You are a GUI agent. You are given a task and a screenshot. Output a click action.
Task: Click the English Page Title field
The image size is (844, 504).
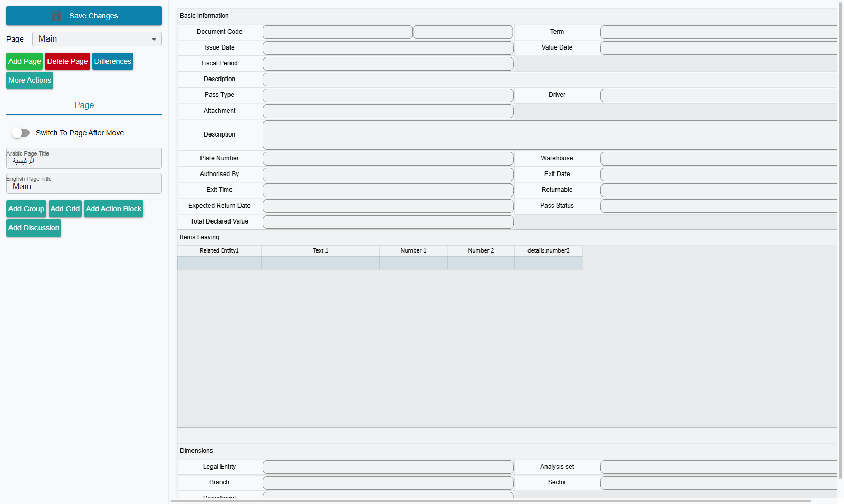[x=84, y=183]
